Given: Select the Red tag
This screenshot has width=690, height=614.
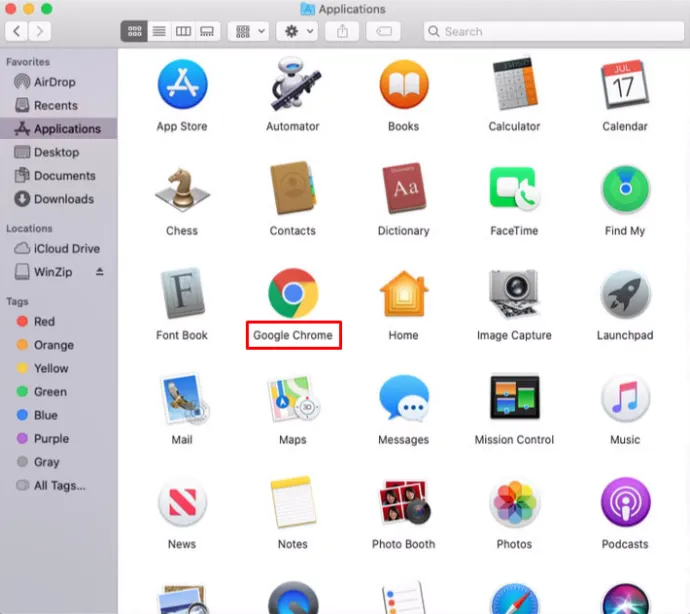Looking at the screenshot, I should (x=59, y=322).
